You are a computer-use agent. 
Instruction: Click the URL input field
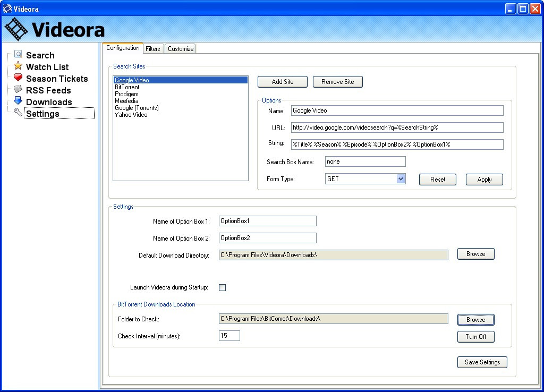point(397,127)
